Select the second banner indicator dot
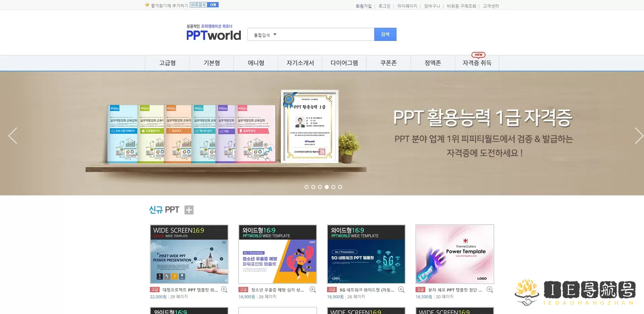This screenshot has width=644, height=314. click(313, 187)
